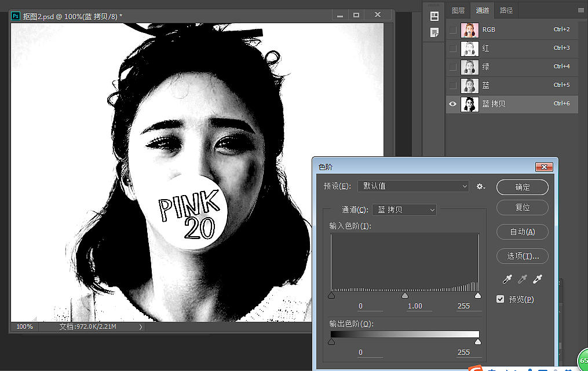Click the top collapsed panel icon

click(x=434, y=16)
